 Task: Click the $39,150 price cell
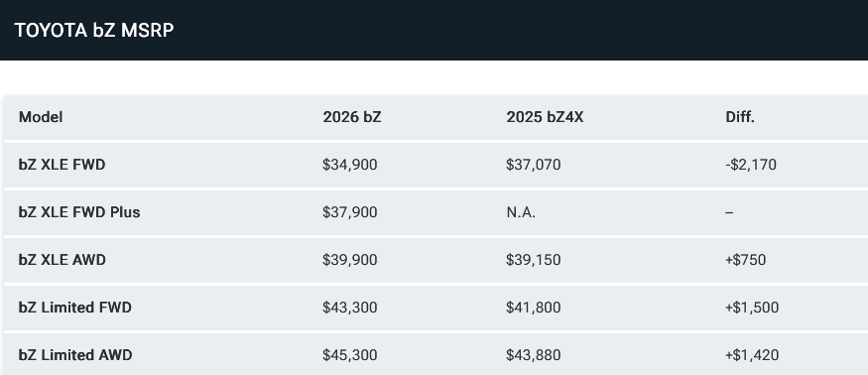click(x=533, y=260)
